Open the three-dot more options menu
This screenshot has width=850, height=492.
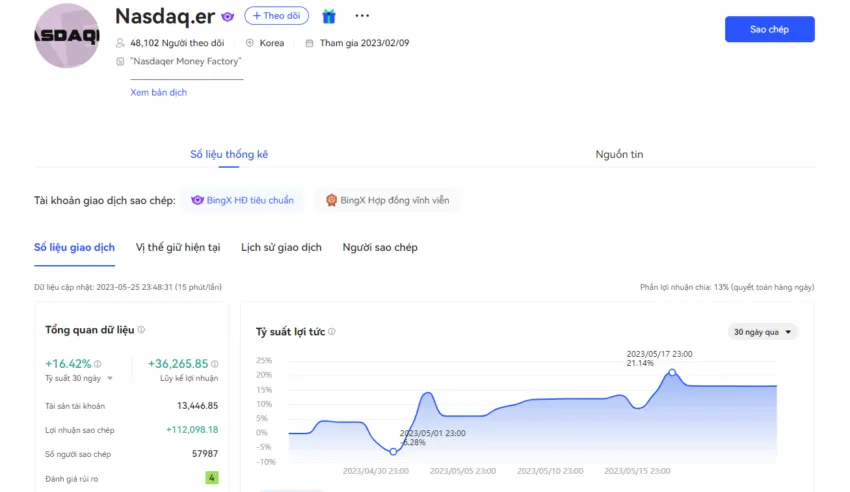[x=362, y=16]
